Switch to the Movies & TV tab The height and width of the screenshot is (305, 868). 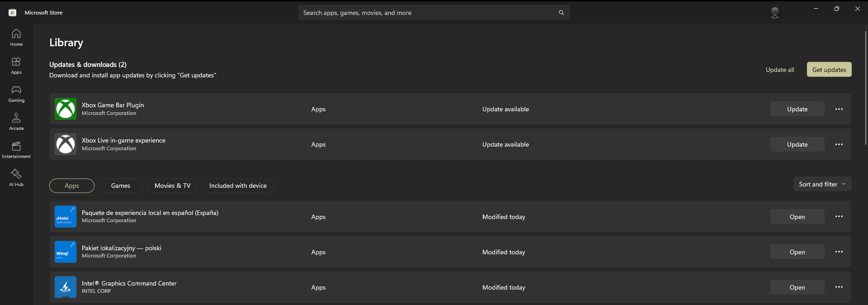(173, 186)
